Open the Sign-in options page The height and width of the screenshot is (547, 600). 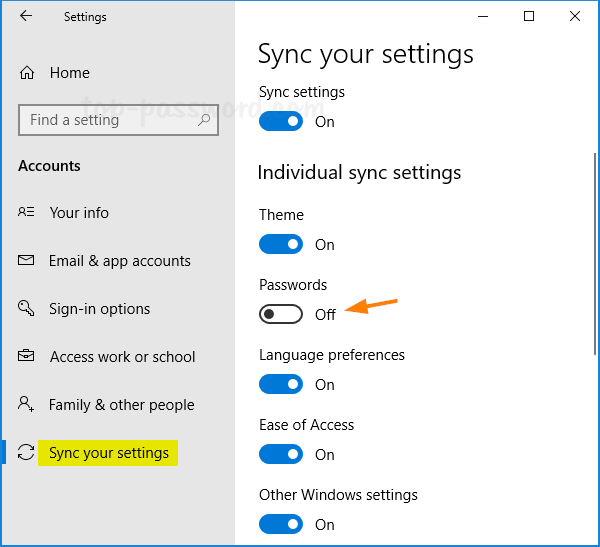click(99, 309)
